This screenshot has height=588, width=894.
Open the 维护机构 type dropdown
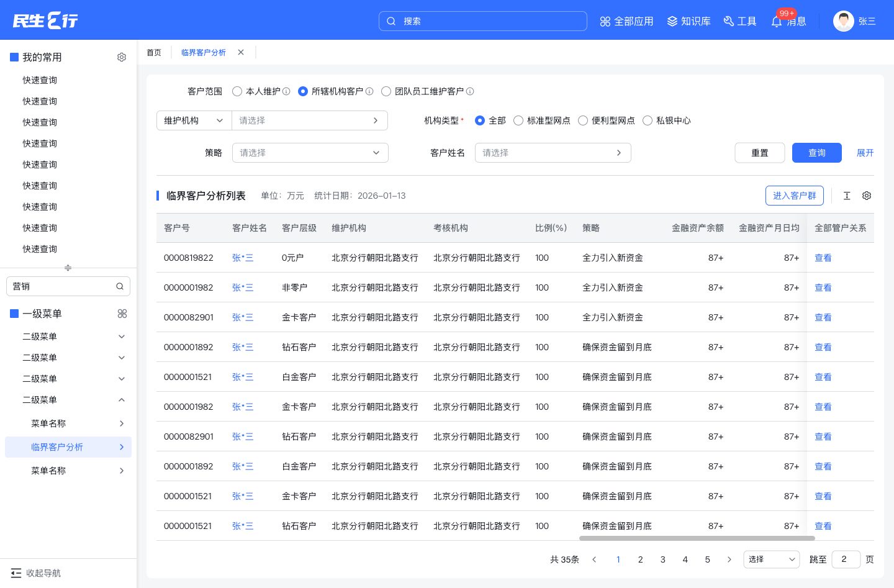(194, 120)
